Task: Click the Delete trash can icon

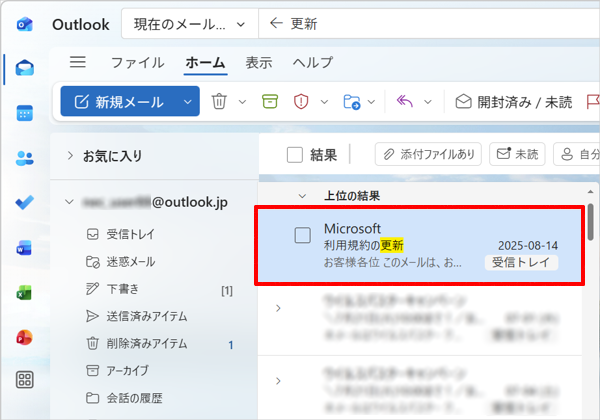Action: coord(219,102)
